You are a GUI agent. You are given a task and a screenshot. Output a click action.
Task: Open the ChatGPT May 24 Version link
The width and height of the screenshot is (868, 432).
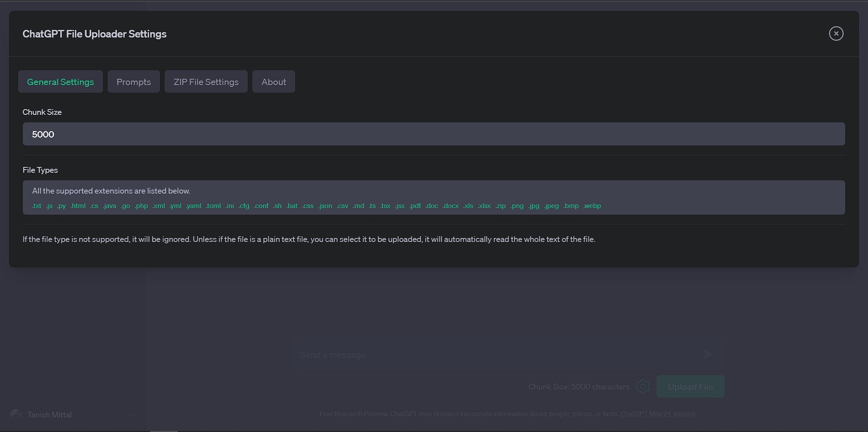pyautogui.click(x=658, y=413)
